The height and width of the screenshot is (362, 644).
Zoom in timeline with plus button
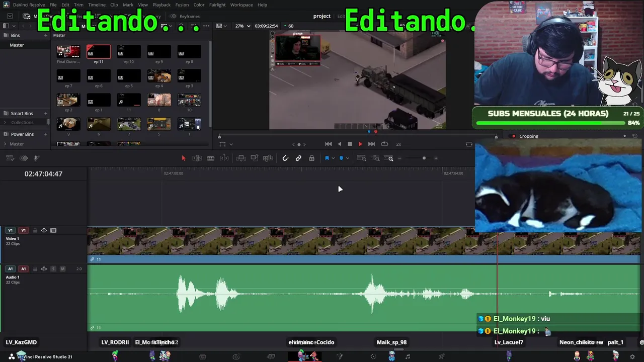point(436,158)
